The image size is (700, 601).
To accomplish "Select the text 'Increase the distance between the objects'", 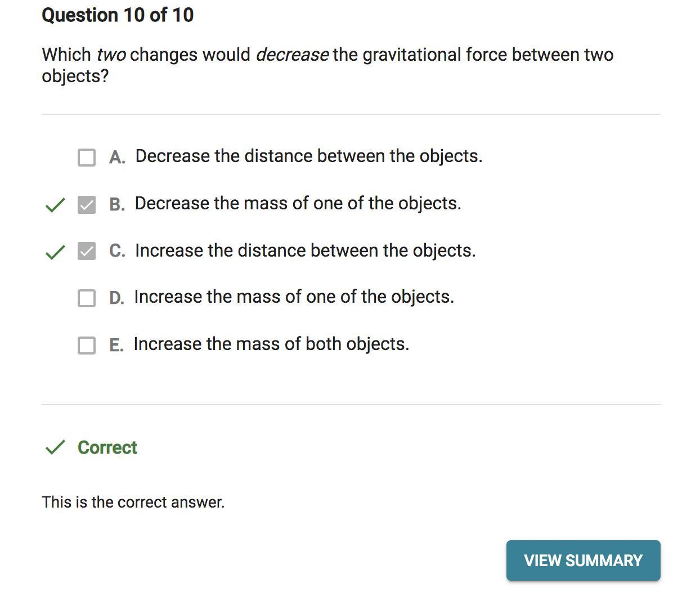I will click(x=304, y=251).
